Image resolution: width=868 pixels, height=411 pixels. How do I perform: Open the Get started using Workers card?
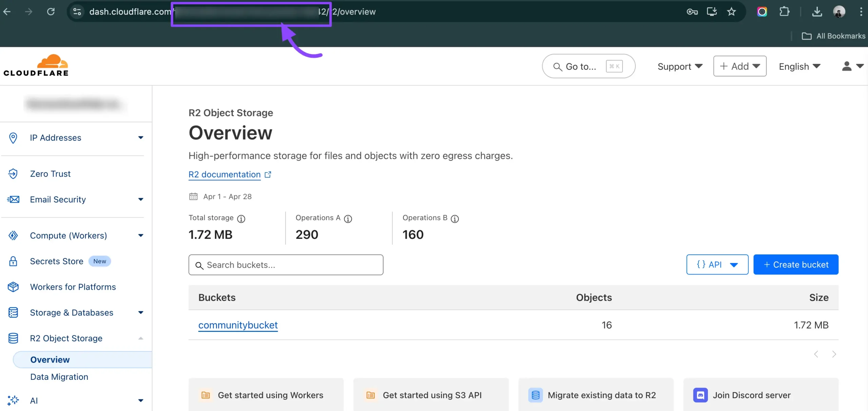pyautogui.click(x=266, y=395)
